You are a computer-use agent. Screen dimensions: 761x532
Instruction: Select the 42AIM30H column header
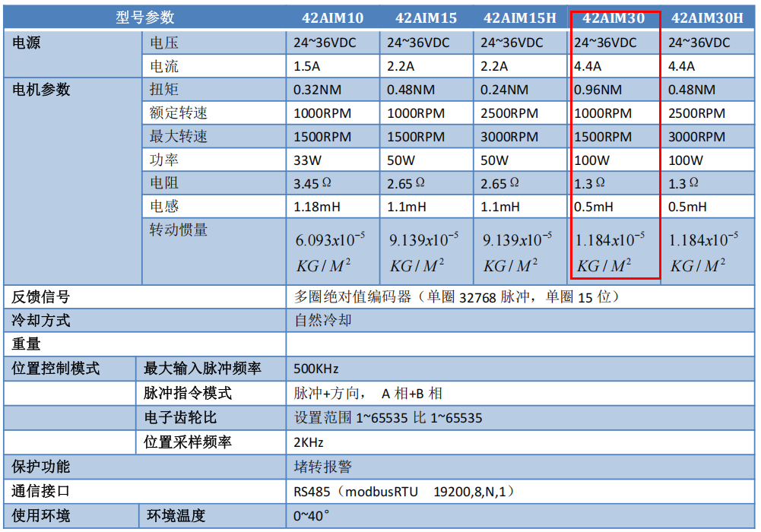click(707, 18)
